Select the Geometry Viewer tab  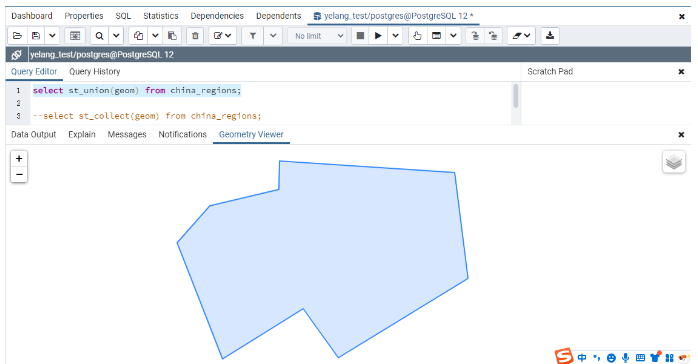[x=251, y=134]
